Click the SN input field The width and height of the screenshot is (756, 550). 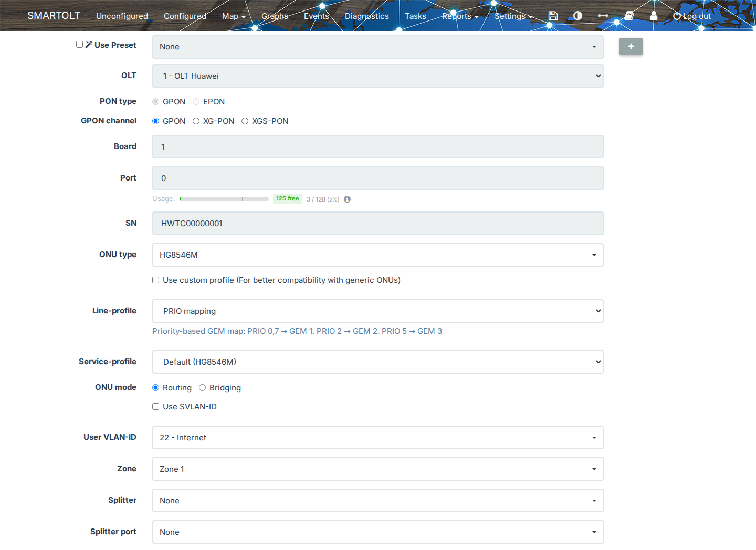pyautogui.click(x=378, y=223)
